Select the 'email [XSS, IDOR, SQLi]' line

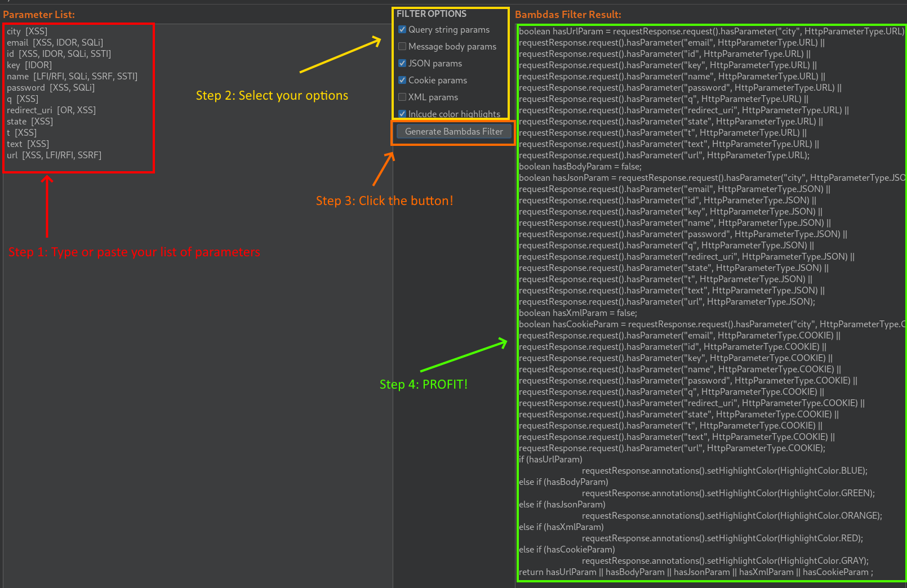tap(55, 42)
